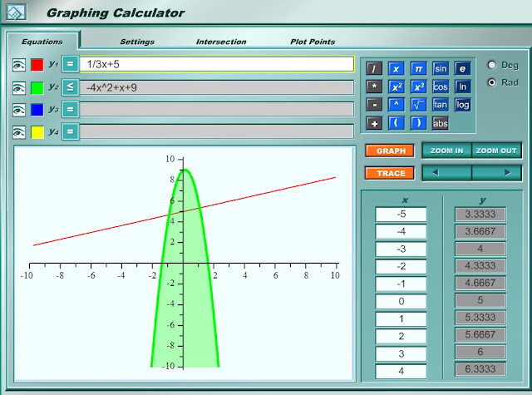The height and width of the screenshot is (395, 532).
Task: Insert the square root function
Action: [x=418, y=105]
